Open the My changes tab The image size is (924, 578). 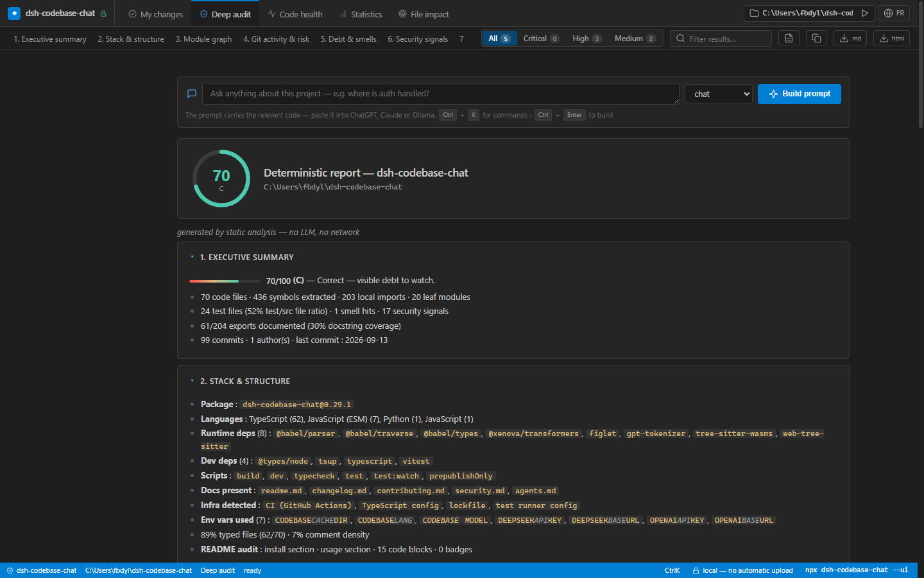click(x=155, y=14)
